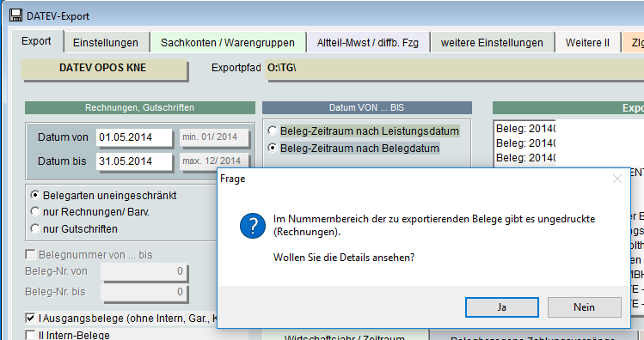Toggle the I Ausgangsbelege checkbox
Image resolution: width=644 pixels, height=340 pixels.
coord(30,318)
